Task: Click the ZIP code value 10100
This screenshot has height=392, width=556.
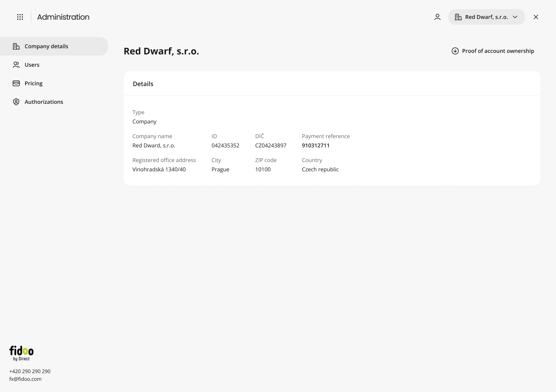Action: point(263,169)
